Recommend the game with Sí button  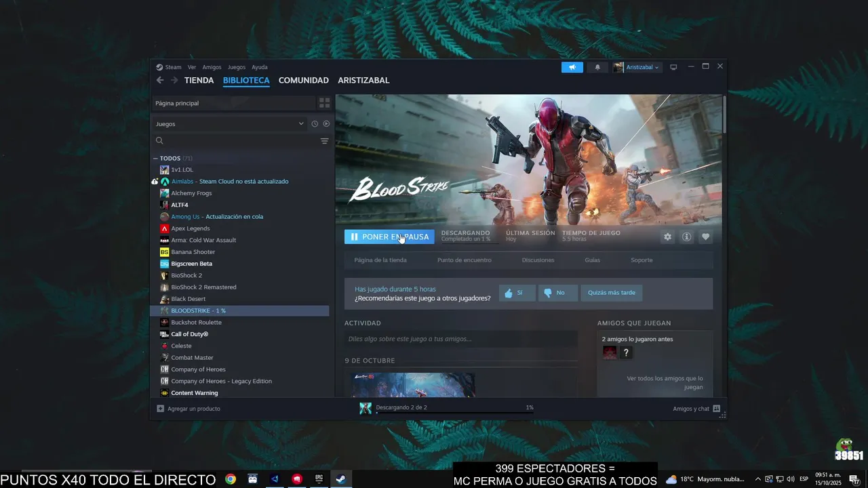click(517, 293)
